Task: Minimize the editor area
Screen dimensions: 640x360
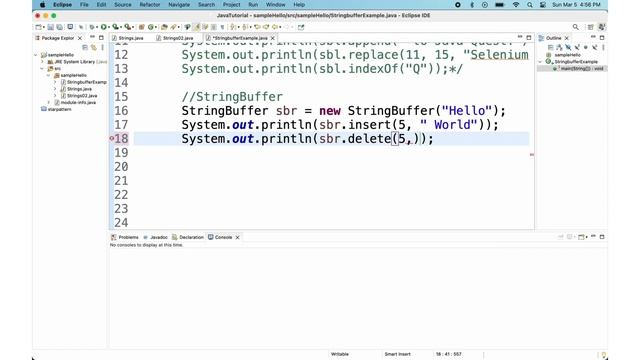Action: click(520, 38)
